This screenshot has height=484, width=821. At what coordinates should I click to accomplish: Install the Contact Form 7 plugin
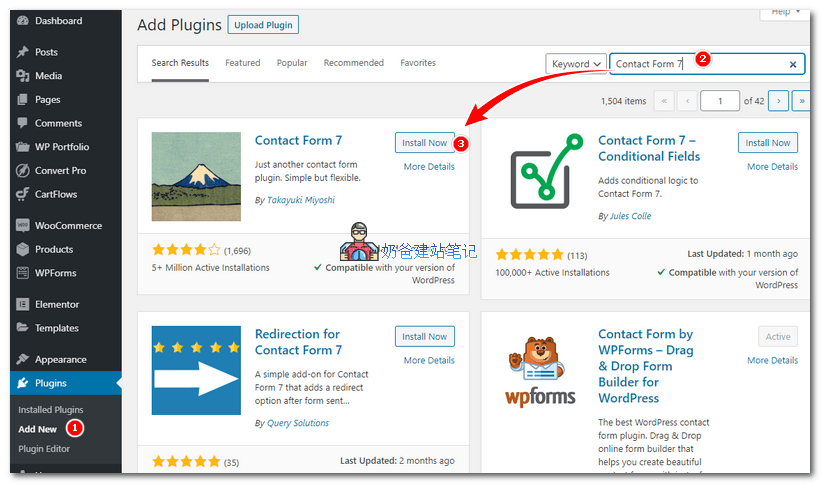tap(424, 143)
